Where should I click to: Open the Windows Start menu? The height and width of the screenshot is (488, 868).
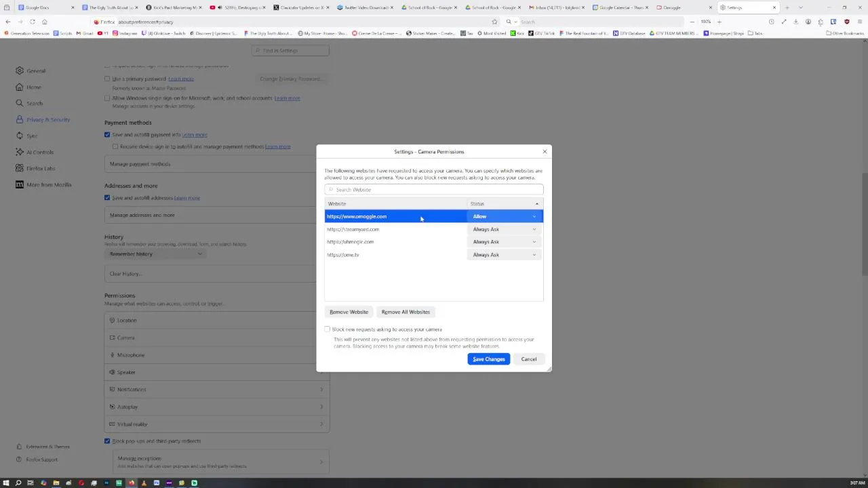coord(6,483)
